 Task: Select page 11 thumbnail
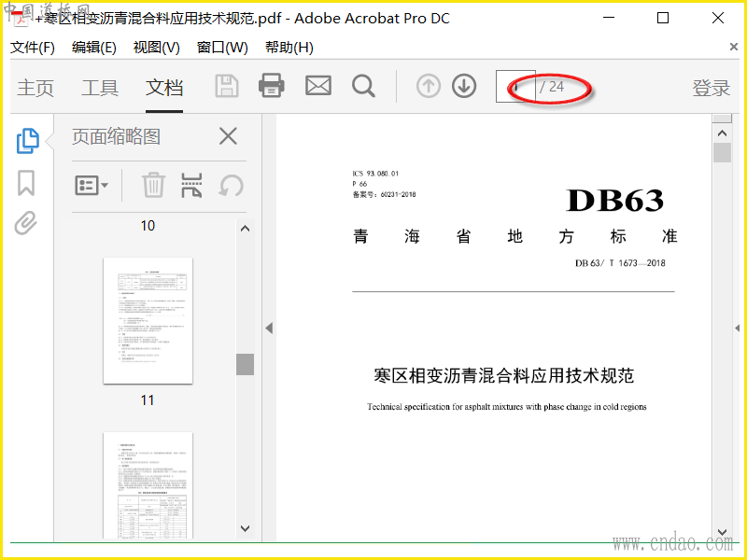click(148, 320)
